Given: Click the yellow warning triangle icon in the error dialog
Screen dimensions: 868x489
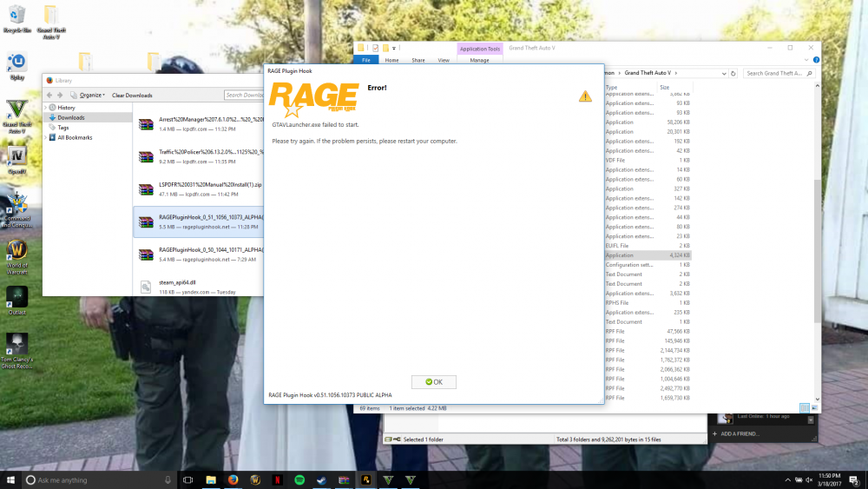Looking at the screenshot, I should pos(585,96).
